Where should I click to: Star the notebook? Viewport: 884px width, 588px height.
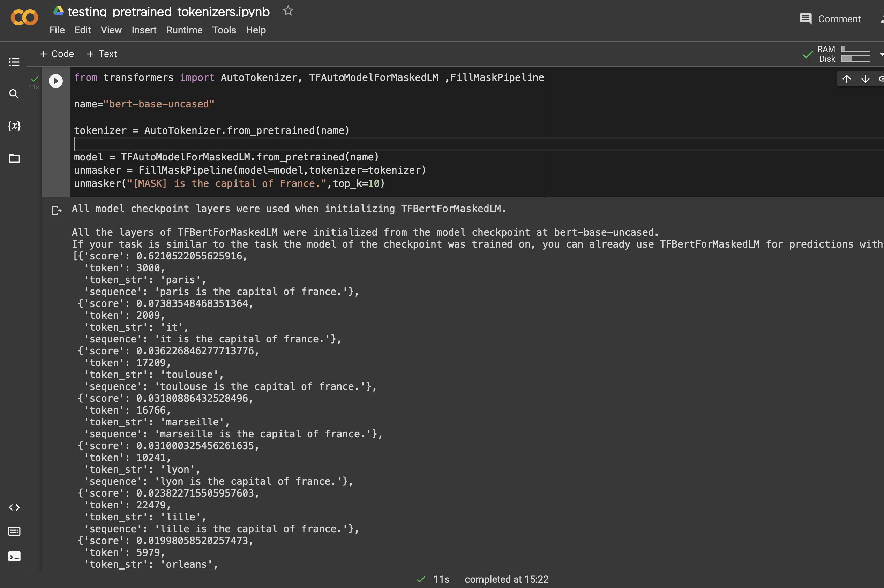pyautogui.click(x=287, y=10)
